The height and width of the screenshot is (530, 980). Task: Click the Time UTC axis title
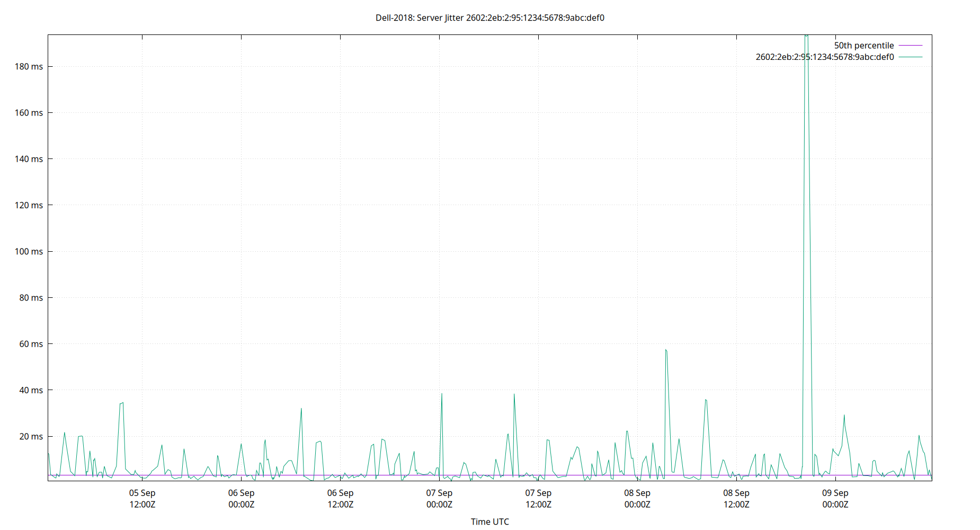[490, 522]
